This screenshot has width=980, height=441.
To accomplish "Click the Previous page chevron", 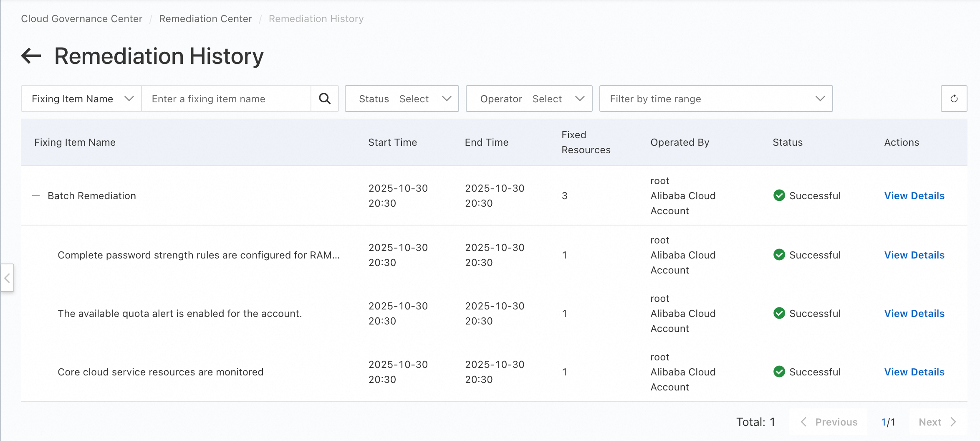I will click(x=803, y=422).
